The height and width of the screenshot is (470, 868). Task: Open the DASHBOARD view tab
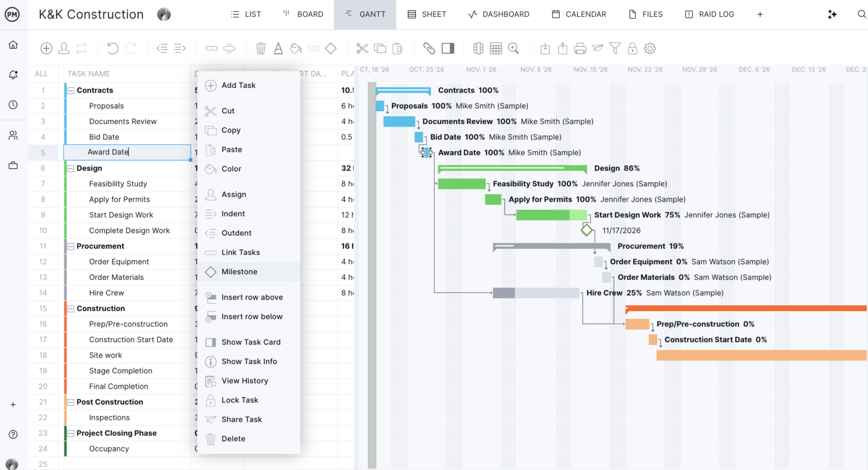pos(499,15)
